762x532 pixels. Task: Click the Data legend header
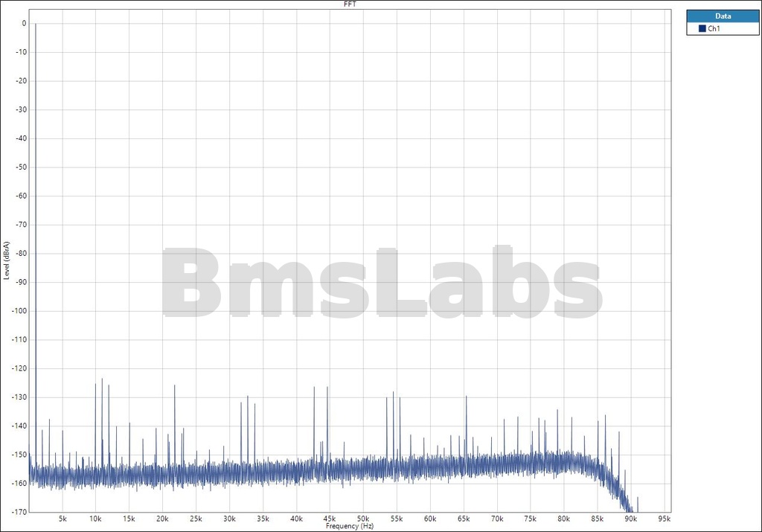pos(723,16)
